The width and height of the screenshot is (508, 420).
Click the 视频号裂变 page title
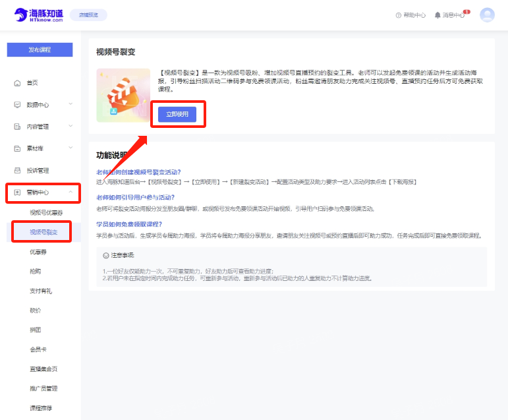[x=116, y=52]
